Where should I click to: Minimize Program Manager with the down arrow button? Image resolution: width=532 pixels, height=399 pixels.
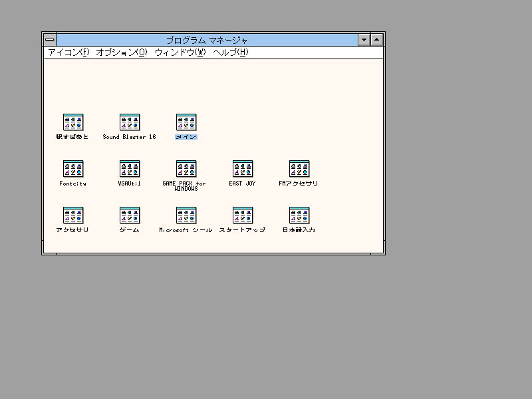click(x=364, y=40)
